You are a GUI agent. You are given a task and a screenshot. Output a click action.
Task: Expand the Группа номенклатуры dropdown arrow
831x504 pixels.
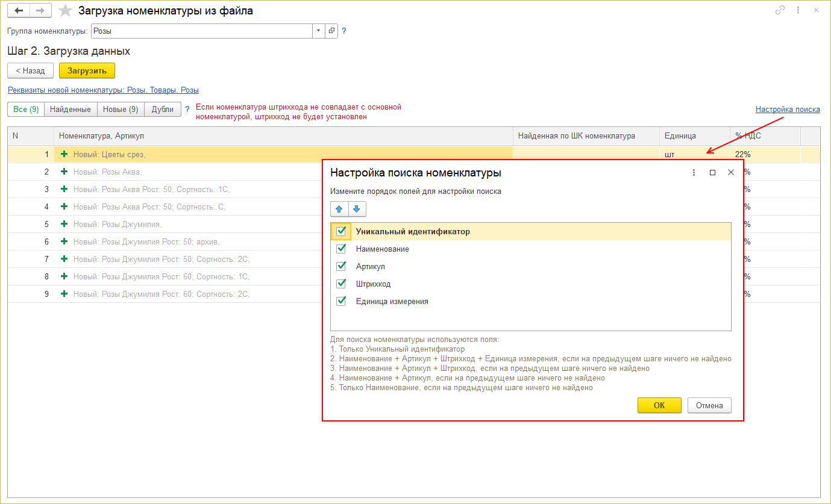coord(319,31)
